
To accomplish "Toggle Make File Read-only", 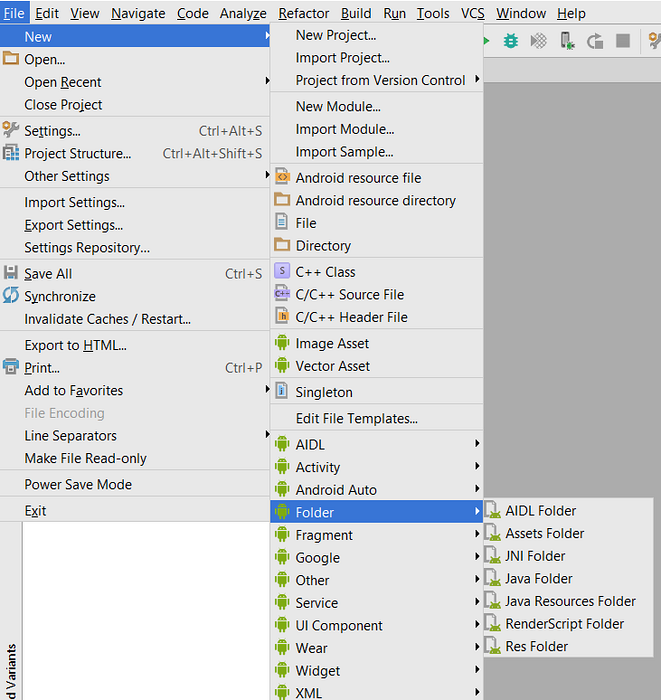I will (85, 459).
